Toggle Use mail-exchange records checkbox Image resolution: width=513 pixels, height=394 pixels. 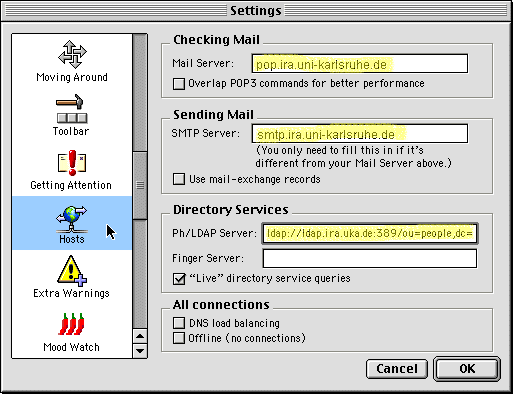tap(179, 179)
